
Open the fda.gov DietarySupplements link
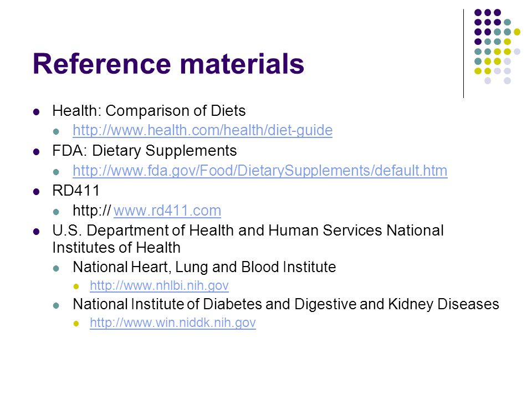(260, 171)
